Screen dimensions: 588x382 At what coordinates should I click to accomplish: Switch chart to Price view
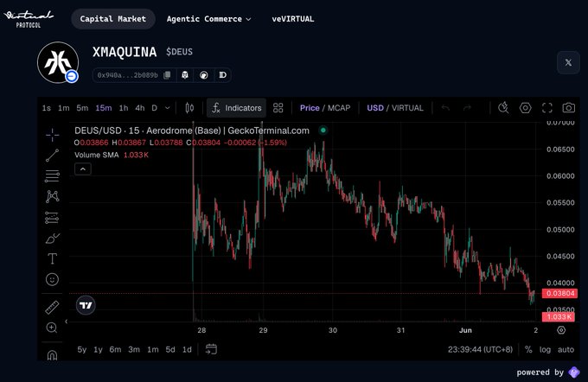[310, 108]
